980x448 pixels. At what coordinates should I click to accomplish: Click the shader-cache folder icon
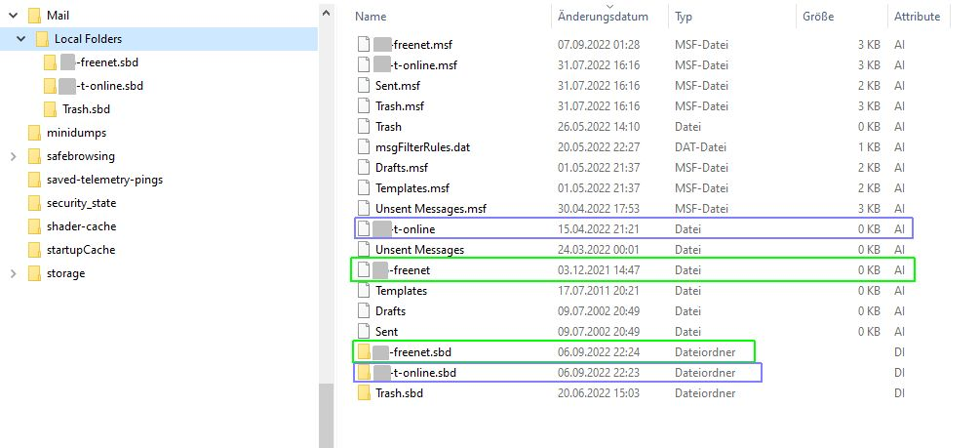coord(34,226)
